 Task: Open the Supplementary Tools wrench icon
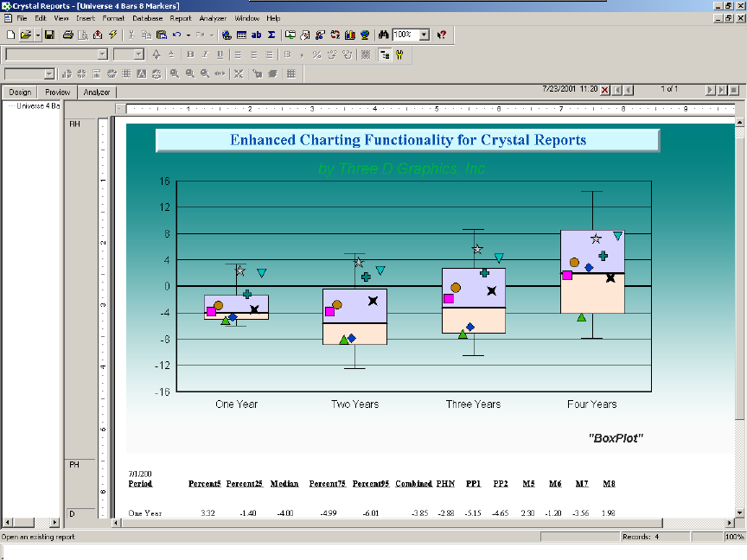(x=399, y=54)
